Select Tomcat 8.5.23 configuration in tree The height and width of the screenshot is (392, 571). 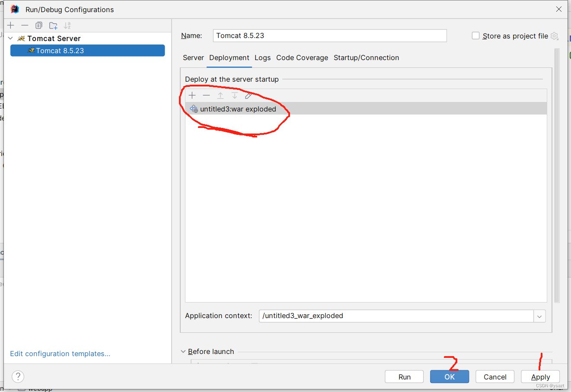coord(87,51)
